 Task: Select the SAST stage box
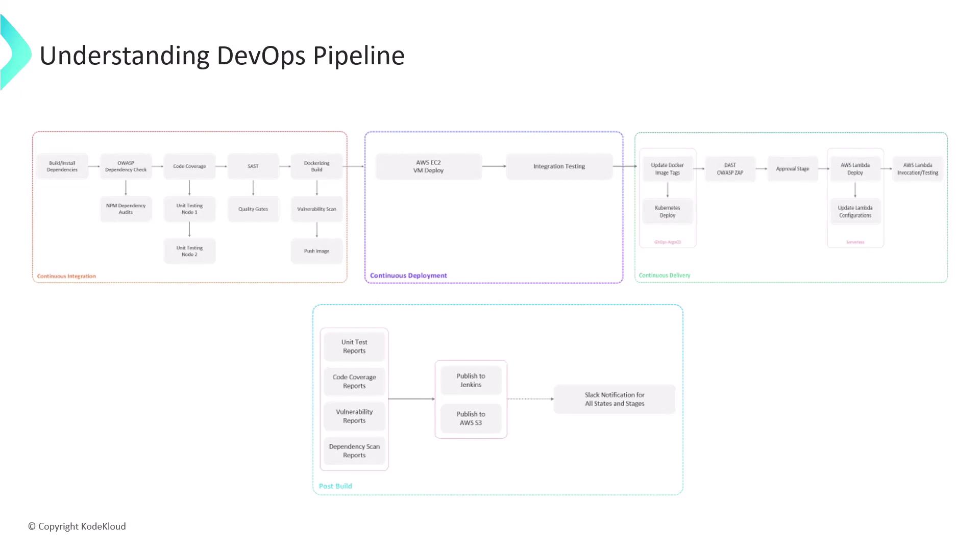253,166
